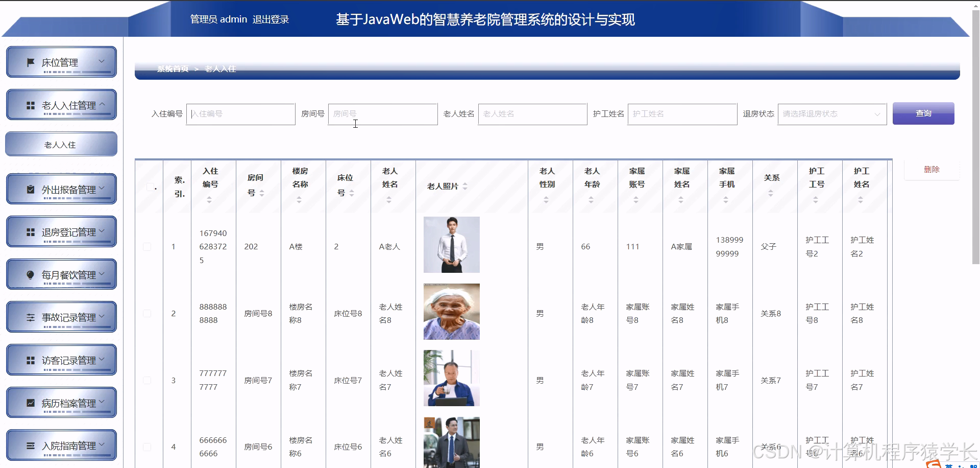The image size is (980, 468).
Task: Click the 老人入住管理 grid icon
Action: click(30, 105)
